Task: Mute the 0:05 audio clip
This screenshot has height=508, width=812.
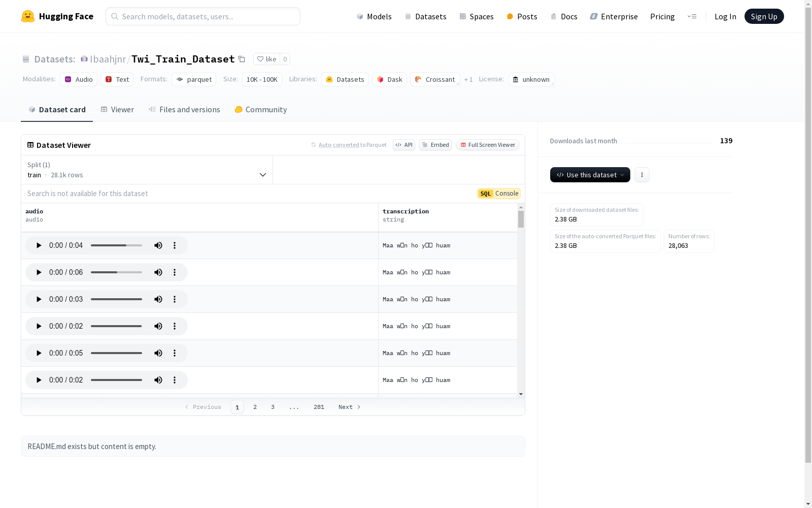Action: (x=158, y=353)
